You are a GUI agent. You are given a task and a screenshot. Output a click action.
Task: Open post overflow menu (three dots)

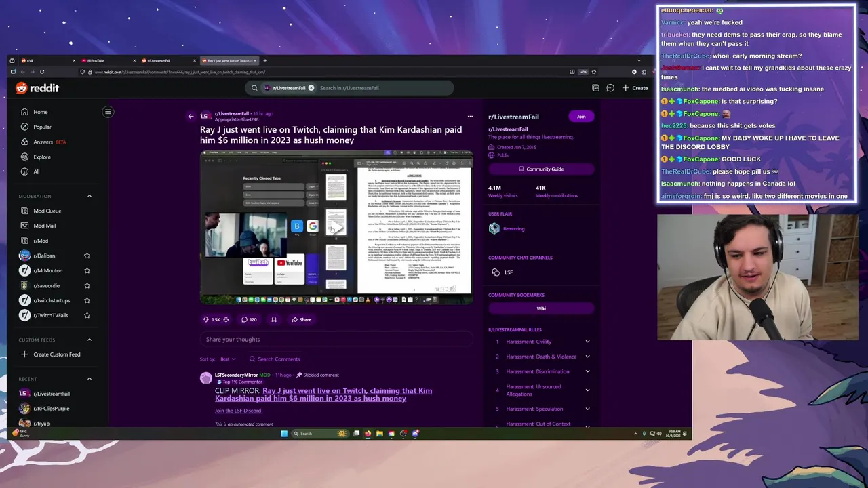click(x=470, y=116)
